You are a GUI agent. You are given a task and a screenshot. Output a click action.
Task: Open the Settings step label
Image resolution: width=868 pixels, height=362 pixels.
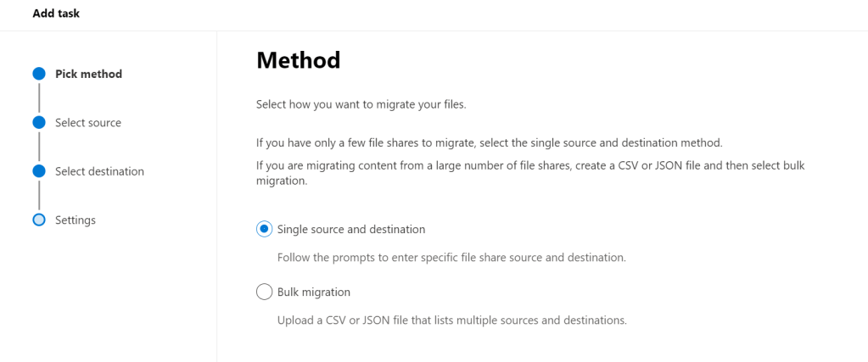(76, 220)
